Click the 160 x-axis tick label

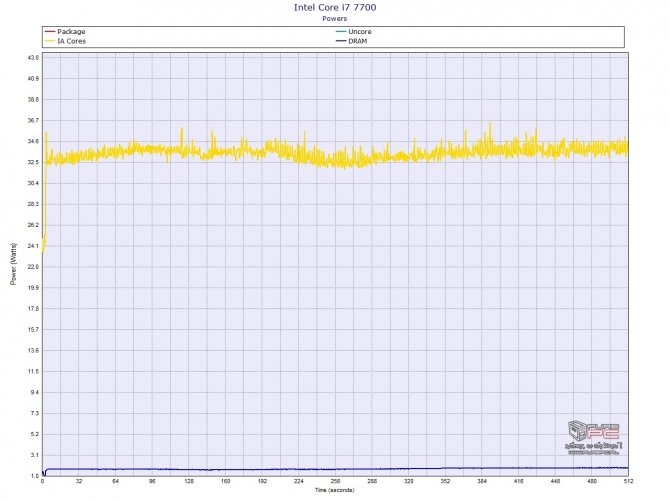coord(226,481)
